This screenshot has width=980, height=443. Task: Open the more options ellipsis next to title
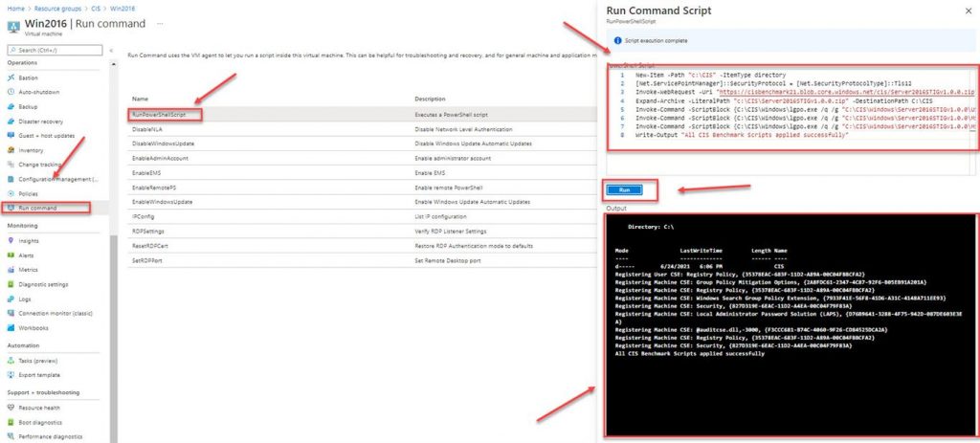(160, 24)
